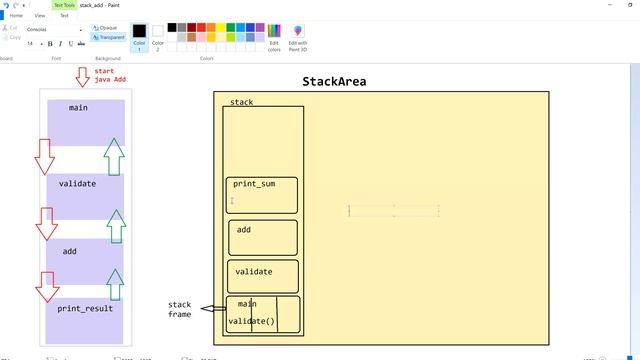Pick the turquoise blue swatch in the top row
The image size is (640, 360).
[240, 27]
